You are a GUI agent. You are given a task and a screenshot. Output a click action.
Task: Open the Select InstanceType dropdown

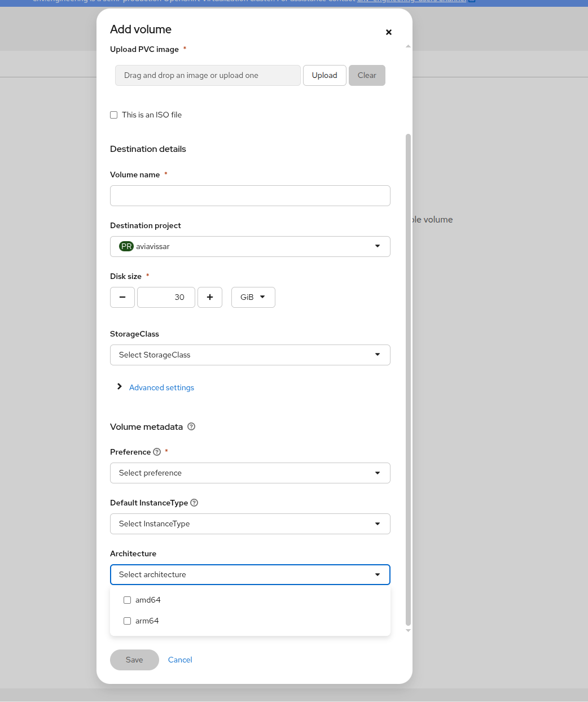[250, 524]
